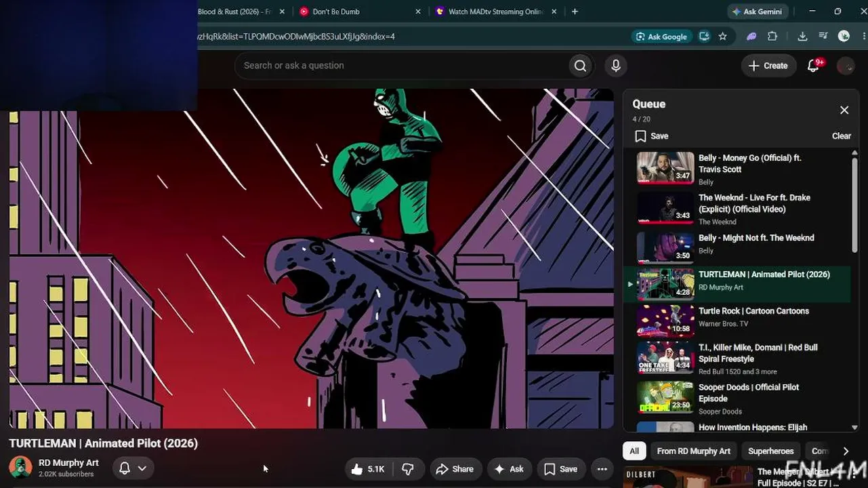Click the 'Warner Bros. TV' channel name in queue
Viewport: 868px width, 488px height.
(x=724, y=324)
